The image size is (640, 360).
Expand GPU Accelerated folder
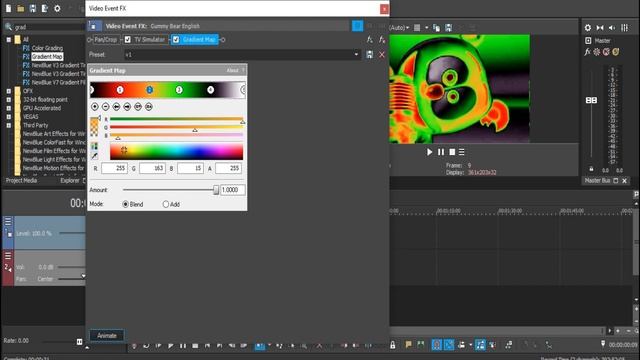[x=9, y=108]
